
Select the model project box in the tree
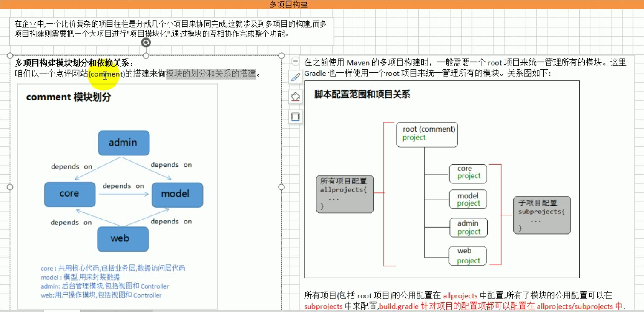point(468,199)
